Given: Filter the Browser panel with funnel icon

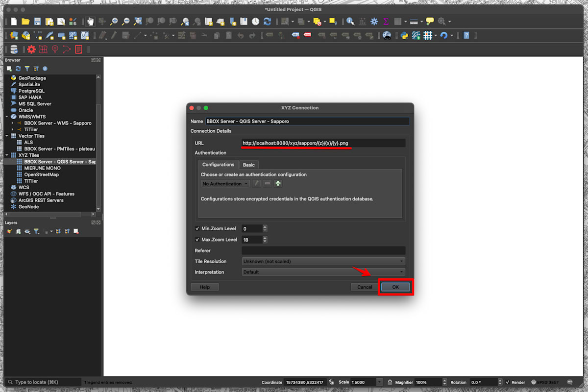Looking at the screenshot, I should pos(27,69).
